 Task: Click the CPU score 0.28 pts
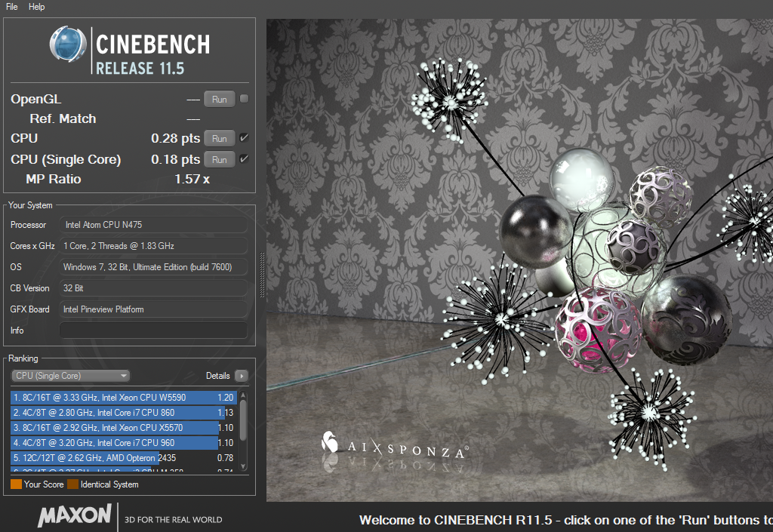[175, 138]
